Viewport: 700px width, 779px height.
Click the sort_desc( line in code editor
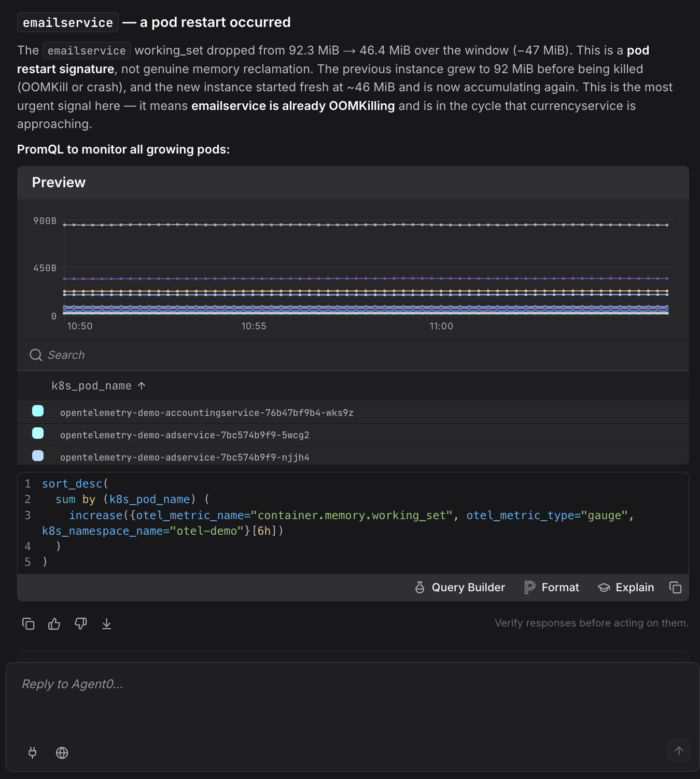75,484
